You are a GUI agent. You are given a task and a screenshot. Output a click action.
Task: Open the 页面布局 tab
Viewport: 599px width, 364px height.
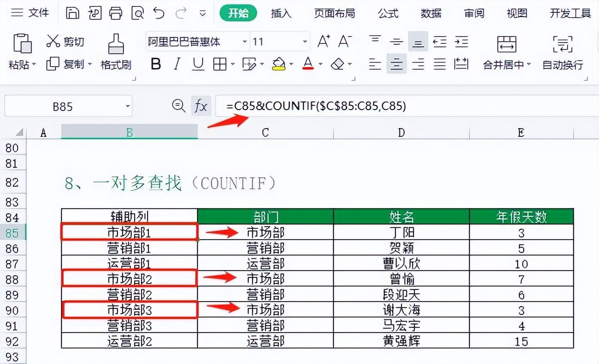(x=334, y=13)
